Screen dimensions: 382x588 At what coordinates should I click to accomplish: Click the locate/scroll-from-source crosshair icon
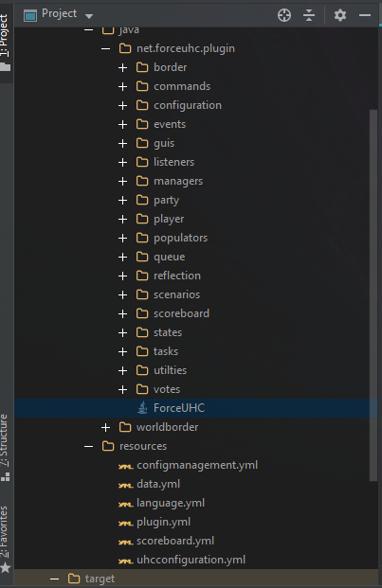tap(284, 15)
